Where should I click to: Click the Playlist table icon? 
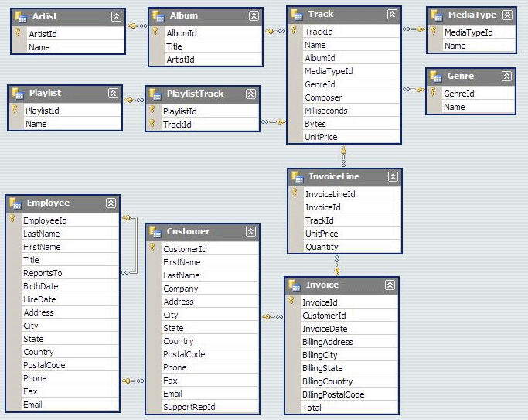click(x=18, y=94)
